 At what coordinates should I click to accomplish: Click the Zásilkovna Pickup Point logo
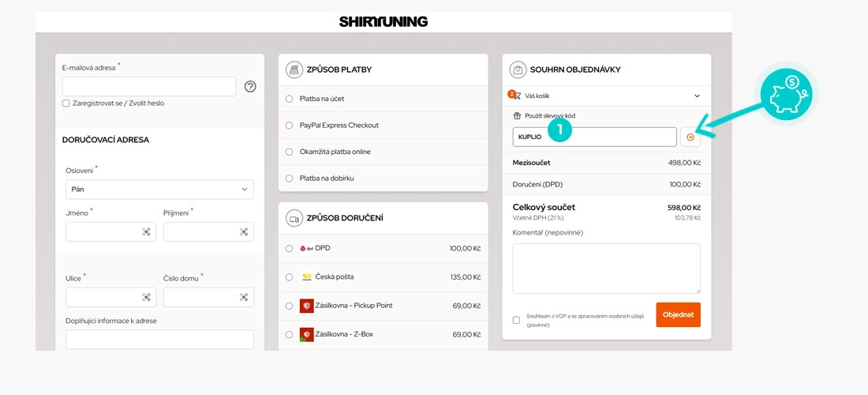pos(307,306)
